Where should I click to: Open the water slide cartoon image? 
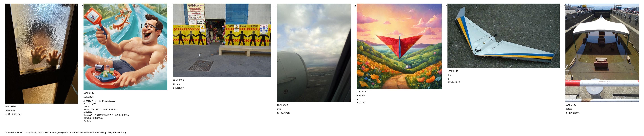point(125,47)
